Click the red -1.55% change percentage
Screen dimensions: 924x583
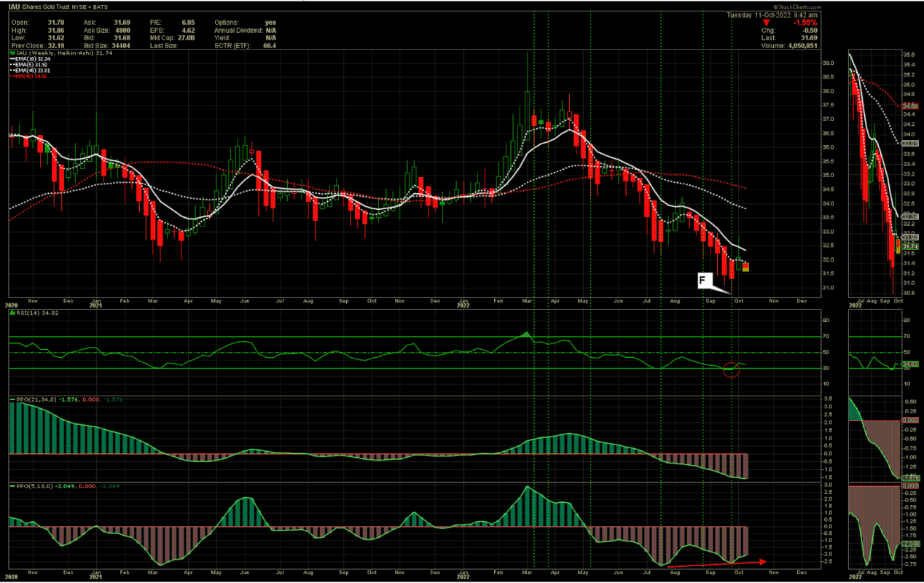[805, 23]
